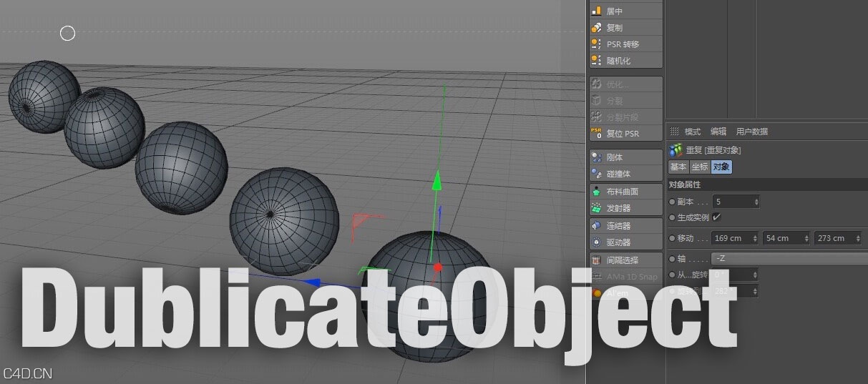This screenshot has height=384, width=868.
Task: Reset transforms with 复位 PSR
Action: [x=625, y=133]
